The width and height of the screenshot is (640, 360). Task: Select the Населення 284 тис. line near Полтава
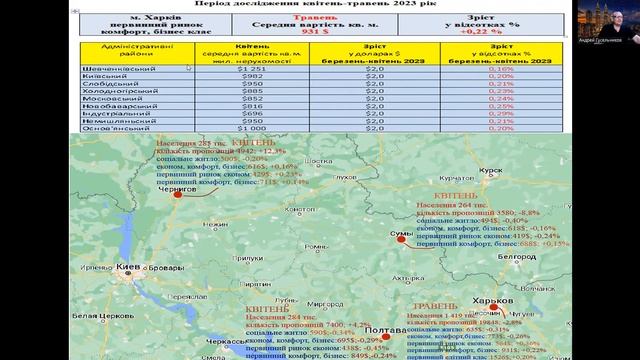click(x=281, y=317)
